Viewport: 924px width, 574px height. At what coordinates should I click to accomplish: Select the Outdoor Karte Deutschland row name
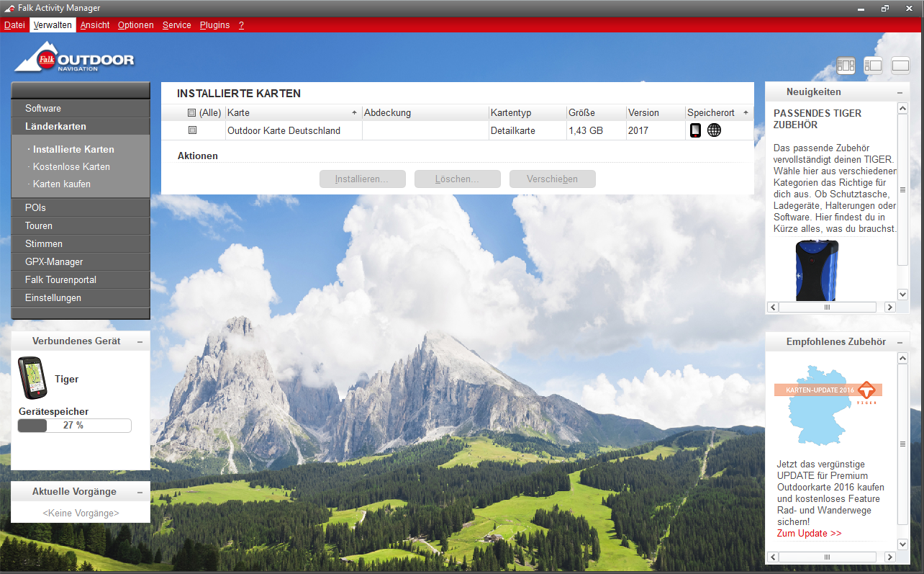click(x=284, y=130)
